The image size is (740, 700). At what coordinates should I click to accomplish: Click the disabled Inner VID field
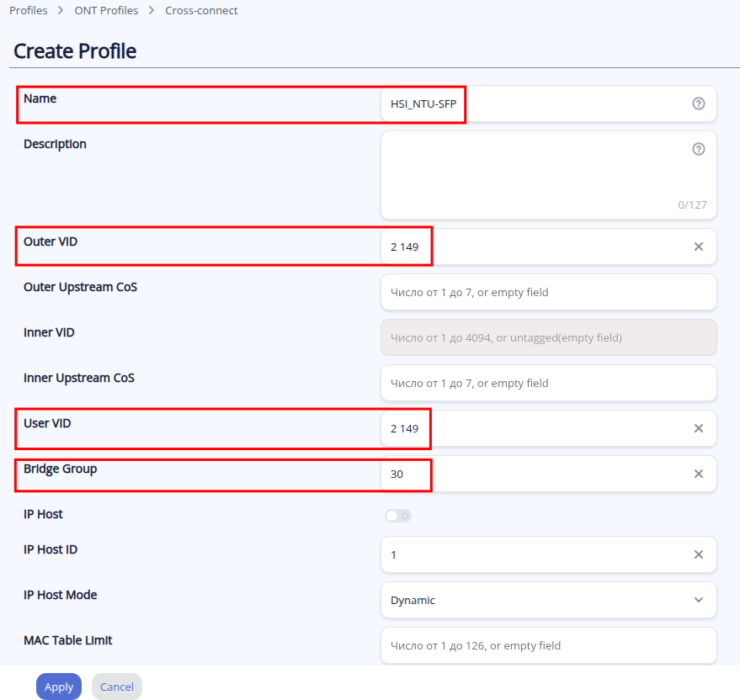click(x=547, y=337)
